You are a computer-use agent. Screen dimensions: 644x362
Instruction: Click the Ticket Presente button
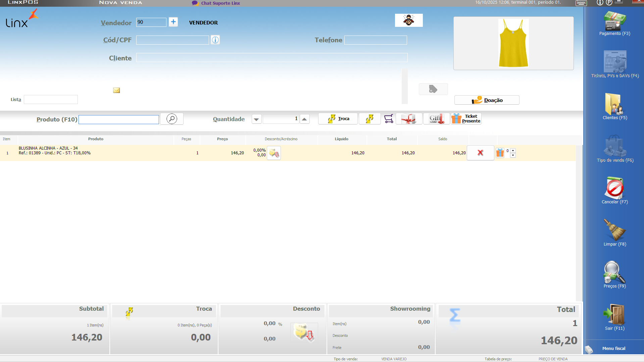point(466,119)
